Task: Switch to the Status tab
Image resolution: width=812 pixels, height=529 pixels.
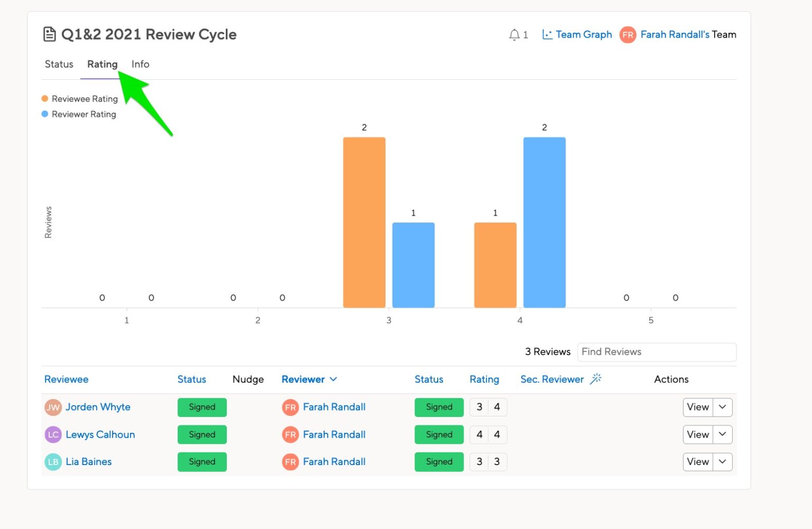Action: (58, 64)
